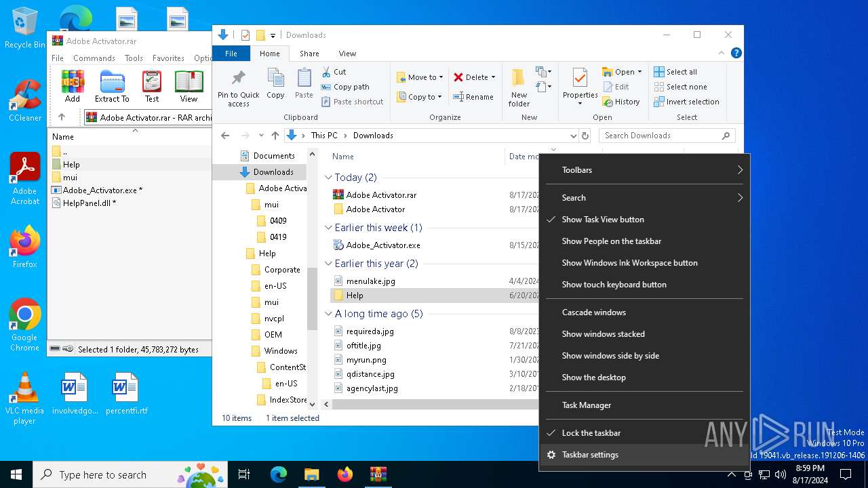Screen dimensions: 868x488
Task: Click the Add icon in WinRAR toolbar
Action: [73, 86]
